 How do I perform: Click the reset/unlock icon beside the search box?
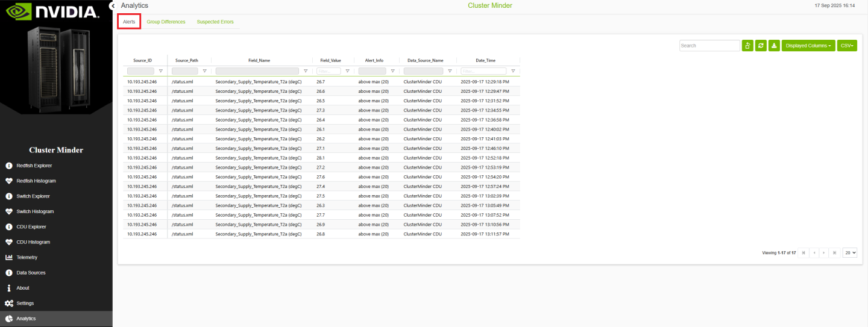[x=748, y=46]
